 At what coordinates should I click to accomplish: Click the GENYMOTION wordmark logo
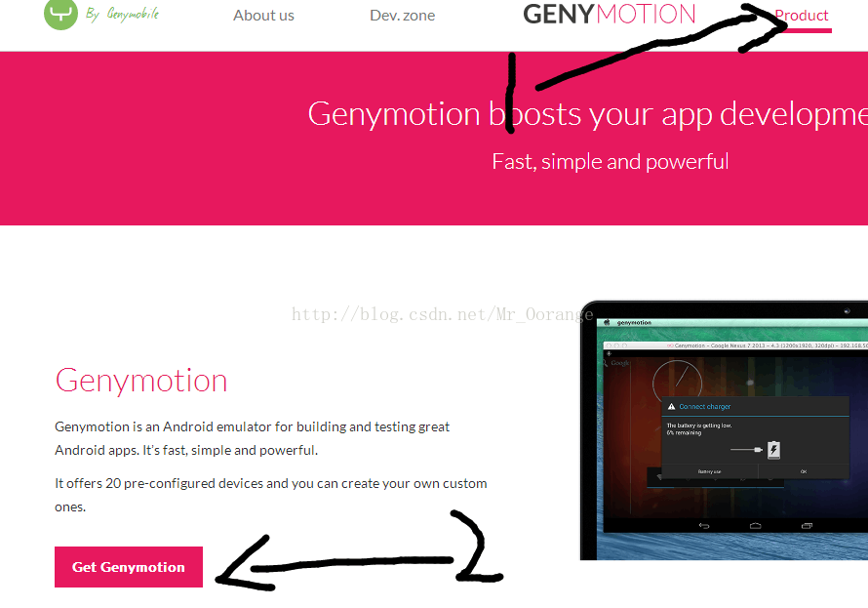pyautogui.click(x=609, y=15)
